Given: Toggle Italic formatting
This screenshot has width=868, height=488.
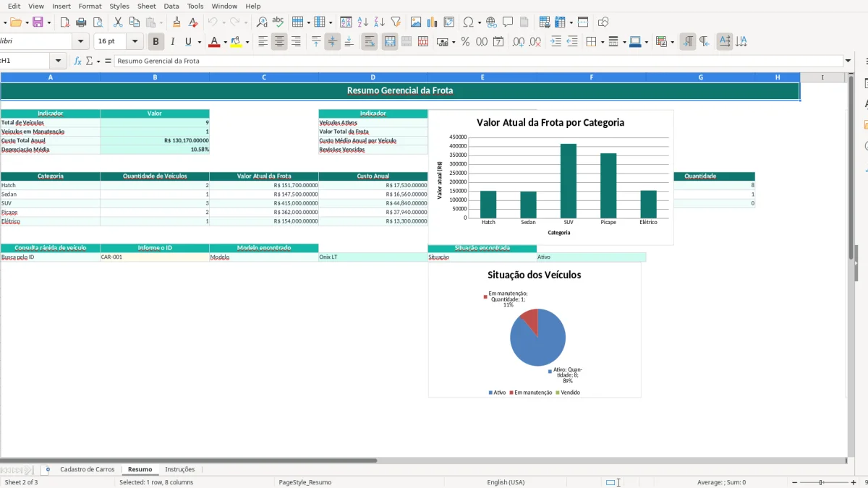Looking at the screenshot, I should click(172, 42).
